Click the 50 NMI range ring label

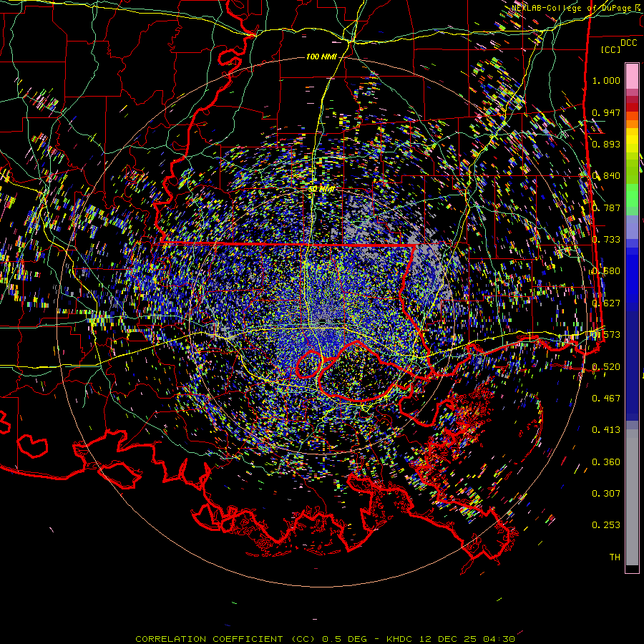pos(321,189)
